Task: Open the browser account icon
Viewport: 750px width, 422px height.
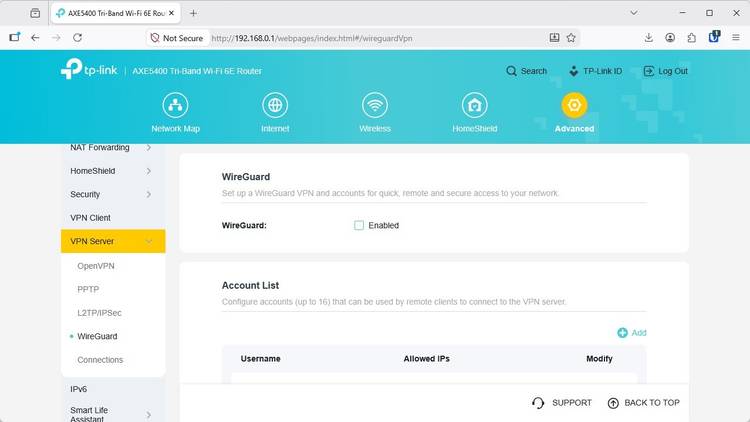Action: 670,38
